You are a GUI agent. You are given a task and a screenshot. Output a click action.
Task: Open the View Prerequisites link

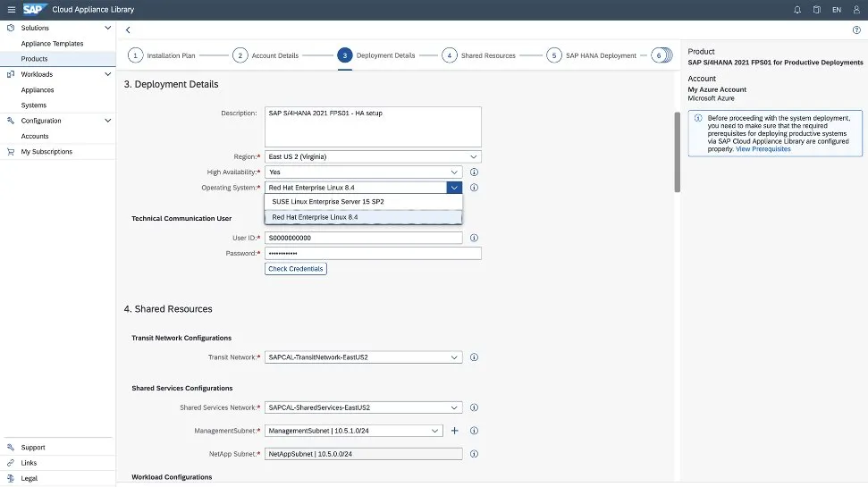click(x=763, y=149)
